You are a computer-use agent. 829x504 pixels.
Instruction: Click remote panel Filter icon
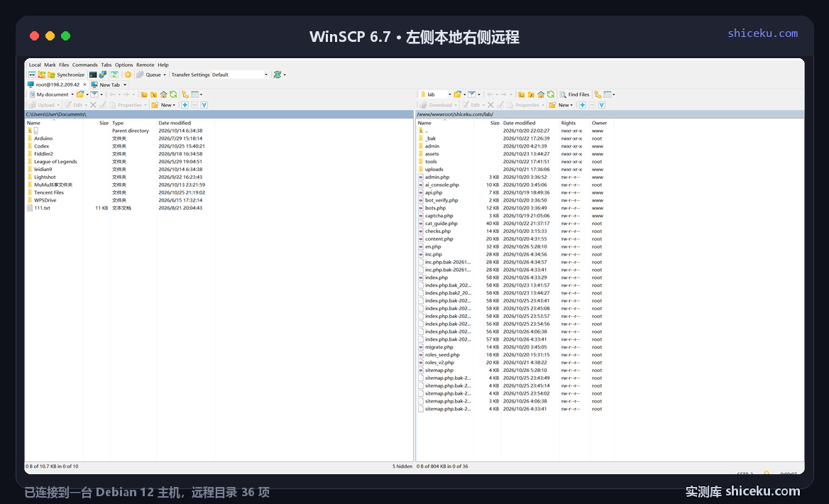tap(471, 94)
